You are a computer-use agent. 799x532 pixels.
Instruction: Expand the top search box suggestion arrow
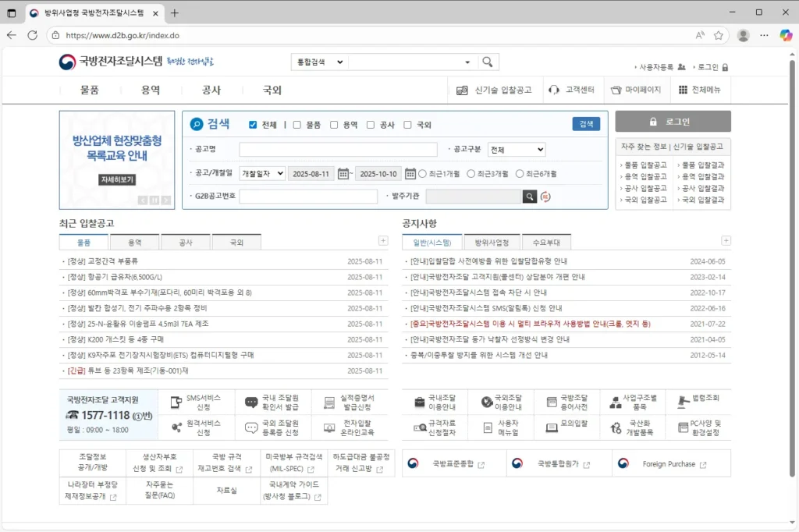(x=467, y=62)
